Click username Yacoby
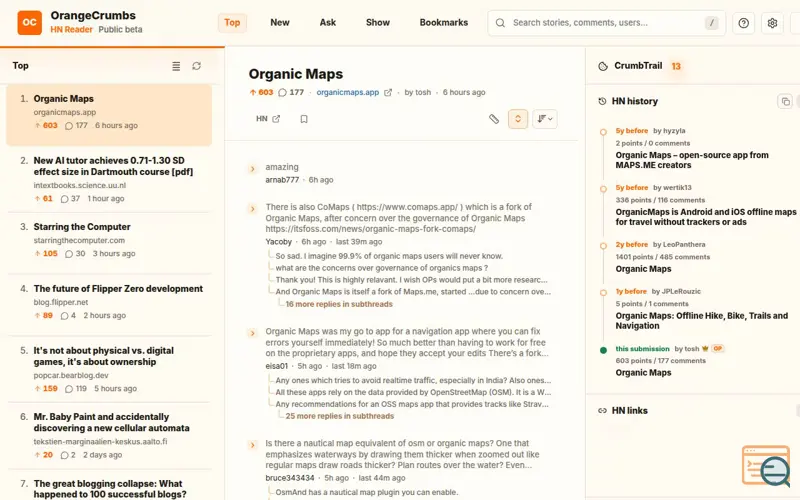Image resolution: width=800 pixels, height=500 pixels. (x=279, y=242)
